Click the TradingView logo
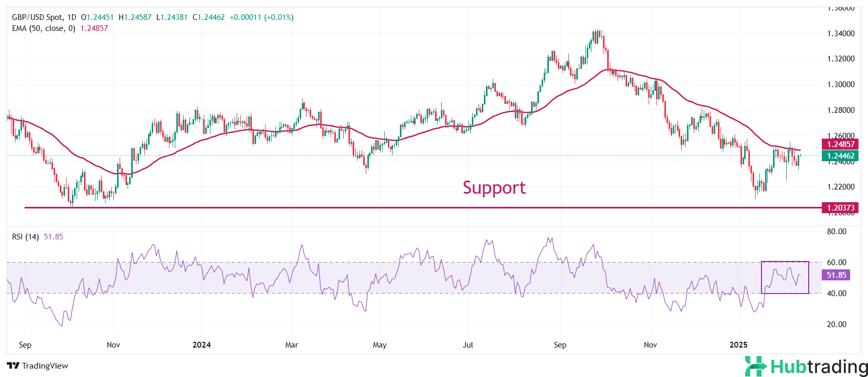This screenshot has height=377, width=868. coord(37,365)
